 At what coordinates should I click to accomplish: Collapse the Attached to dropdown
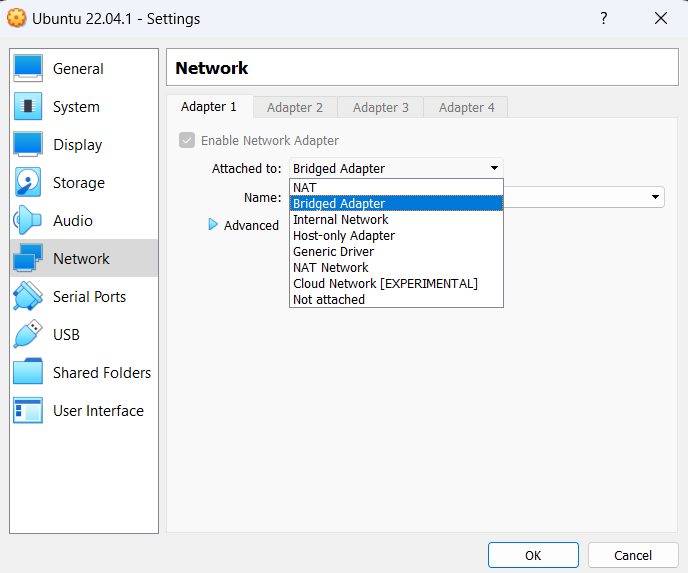click(x=494, y=169)
